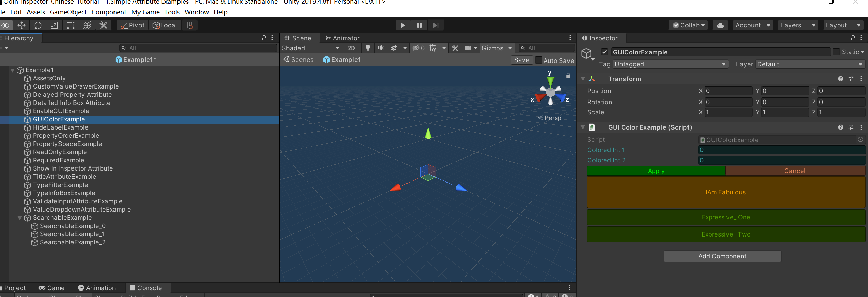Toggle the Persp projection label
This screenshot has height=297, width=868.
point(550,118)
